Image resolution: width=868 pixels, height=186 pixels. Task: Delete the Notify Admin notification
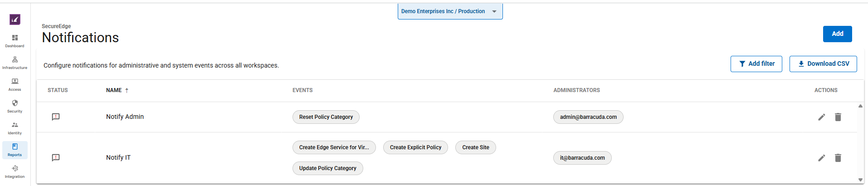coord(838,117)
